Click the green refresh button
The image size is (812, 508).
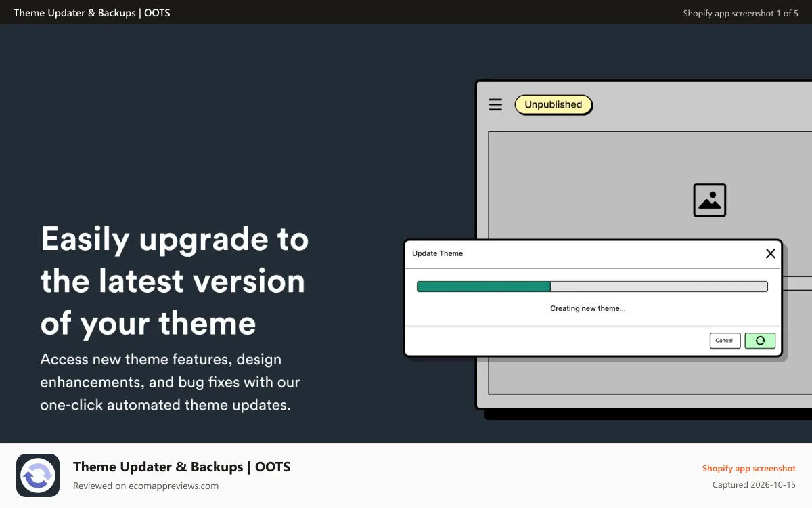[760, 341]
